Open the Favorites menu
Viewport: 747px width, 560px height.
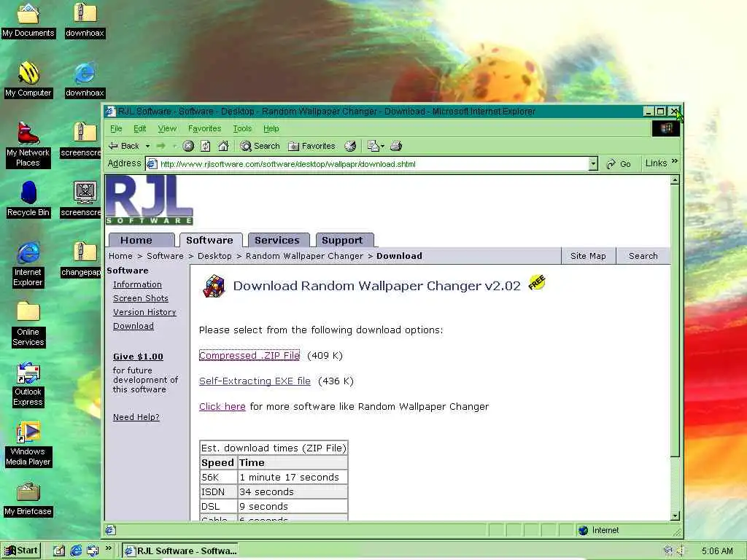pos(204,128)
